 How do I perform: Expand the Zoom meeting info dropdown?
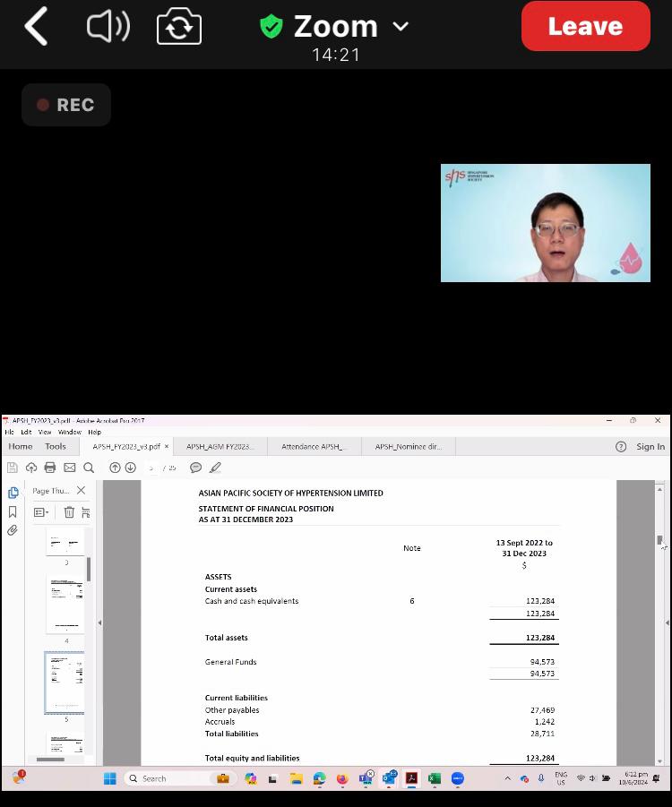[x=401, y=27]
